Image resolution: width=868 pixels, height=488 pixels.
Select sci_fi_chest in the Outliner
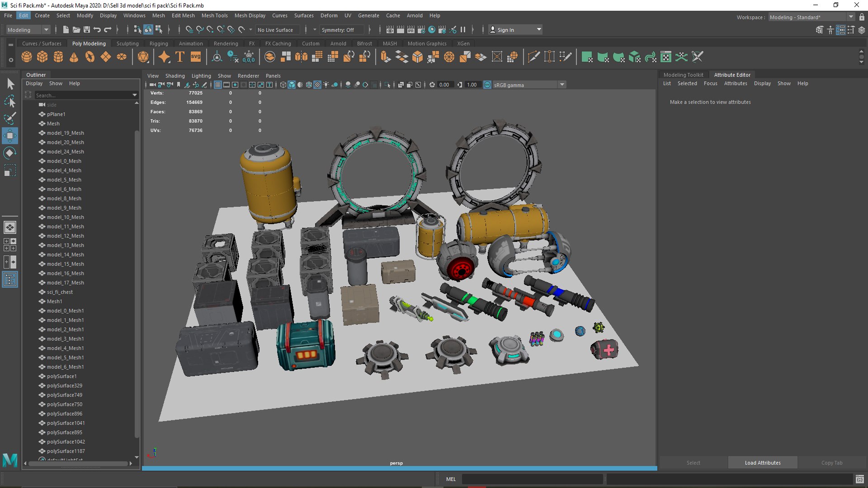pyautogui.click(x=60, y=292)
